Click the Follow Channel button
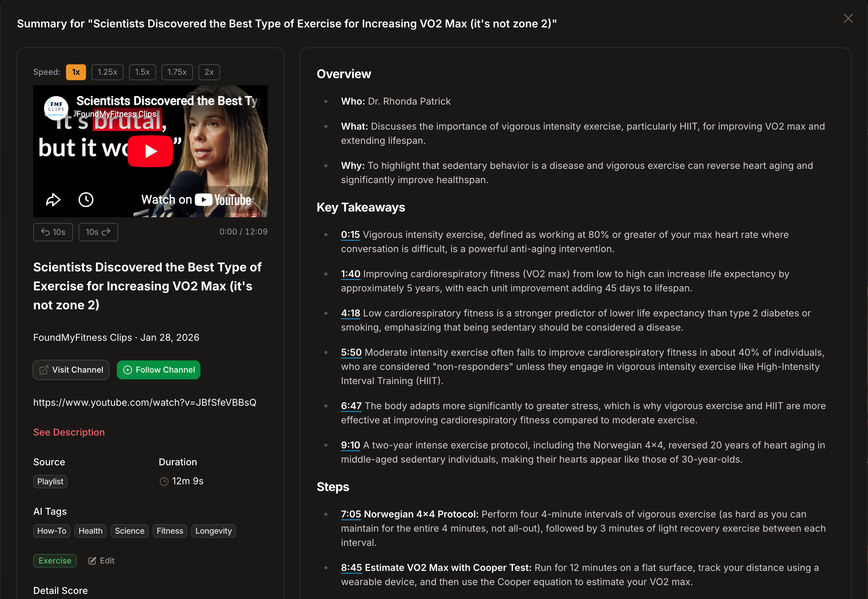The image size is (868, 599). coord(158,370)
